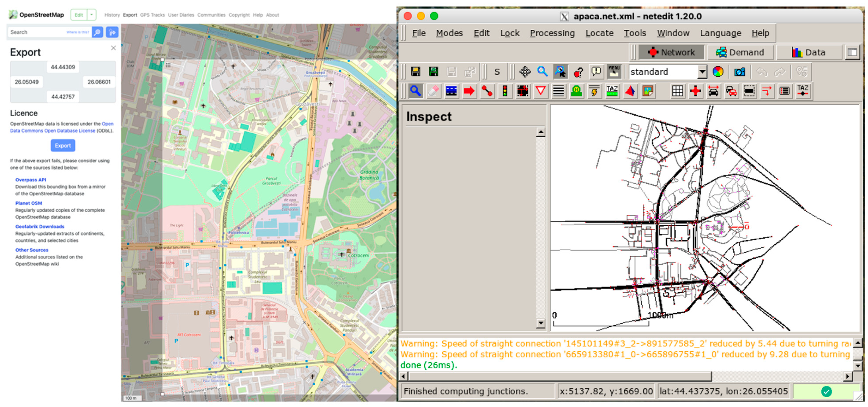
Task: Toggle the show junctions as bubbles button
Action: 695,91
